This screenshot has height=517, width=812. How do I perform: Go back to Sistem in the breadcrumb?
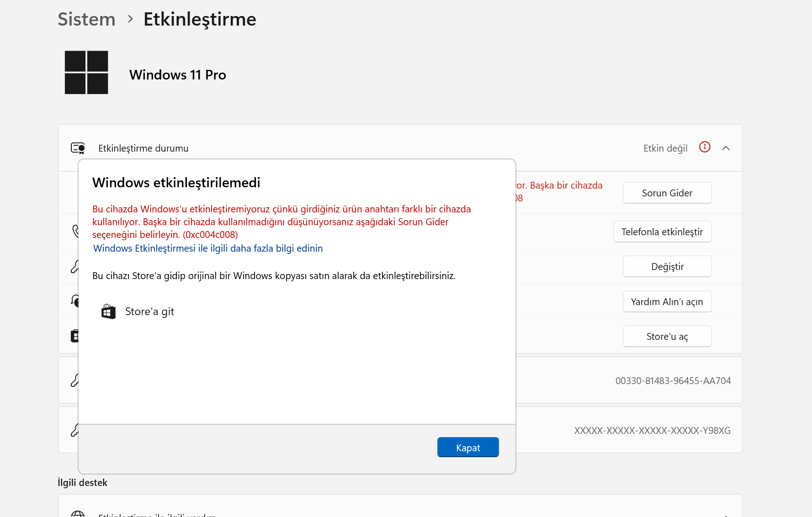pyautogui.click(x=86, y=19)
